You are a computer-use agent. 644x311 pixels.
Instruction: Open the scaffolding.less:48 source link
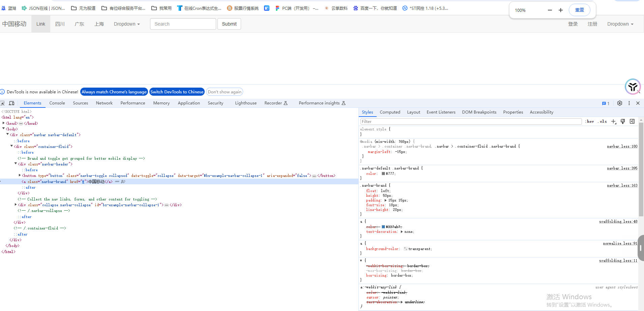[x=618, y=222]
